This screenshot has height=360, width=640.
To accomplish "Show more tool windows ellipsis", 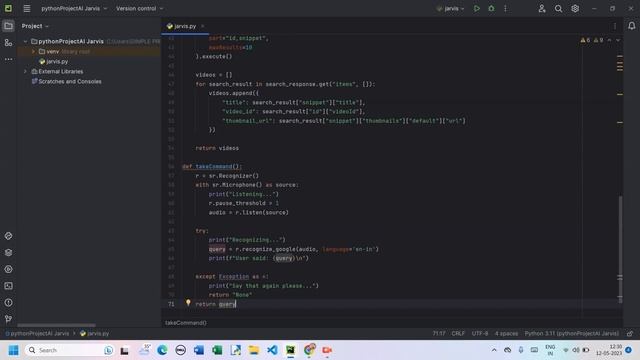I will [8, 59].
